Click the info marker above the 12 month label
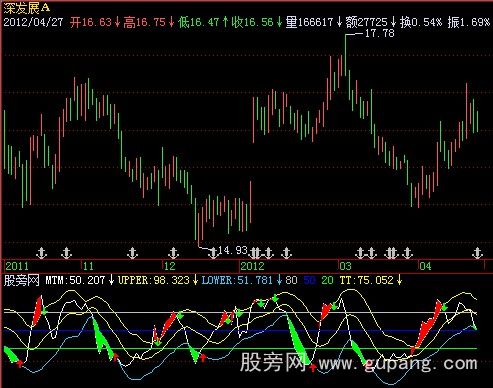This screenshot has width=493, height=388. (x=173, y=253)
